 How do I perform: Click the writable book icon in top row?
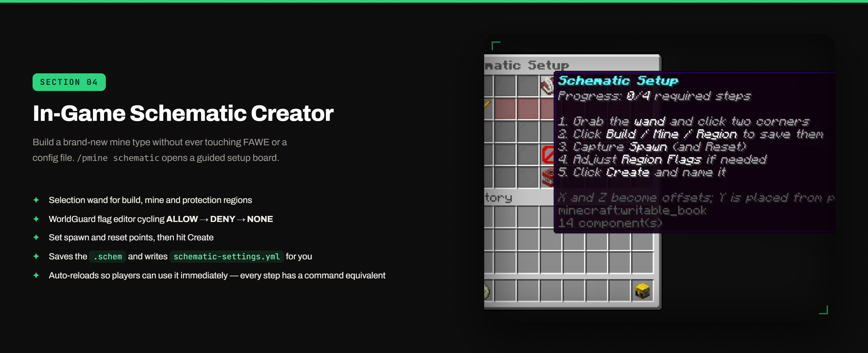547,86
